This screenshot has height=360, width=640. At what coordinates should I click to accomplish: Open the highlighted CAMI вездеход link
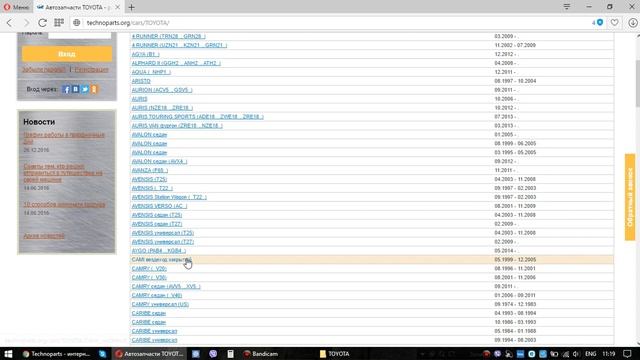pyautogui.click(x=161, y=260)
